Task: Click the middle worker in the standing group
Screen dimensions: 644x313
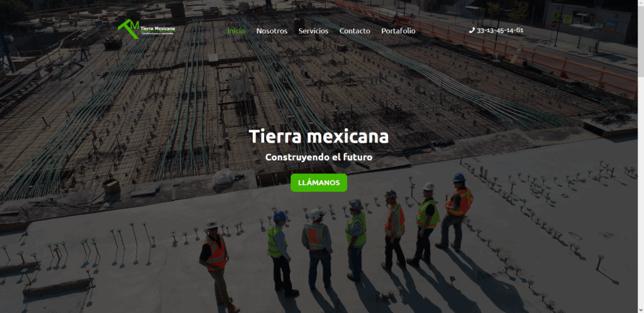Action: 355,239
